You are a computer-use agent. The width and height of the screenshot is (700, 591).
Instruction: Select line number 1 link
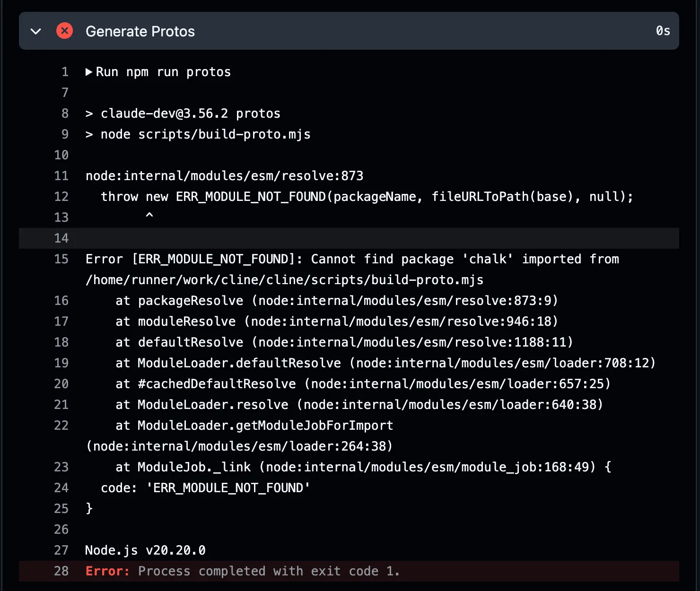pos(65,72)
